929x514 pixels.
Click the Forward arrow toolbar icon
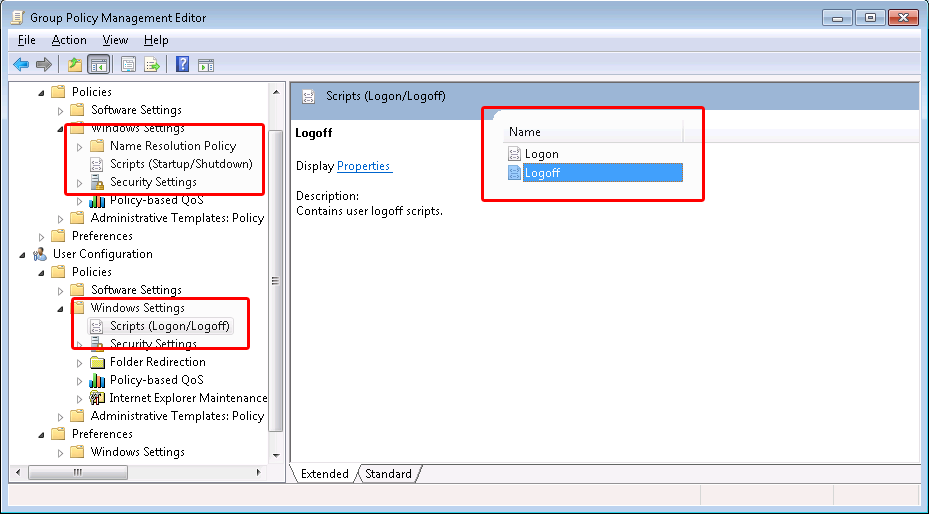pyautogui.click(x=44, y=65)
